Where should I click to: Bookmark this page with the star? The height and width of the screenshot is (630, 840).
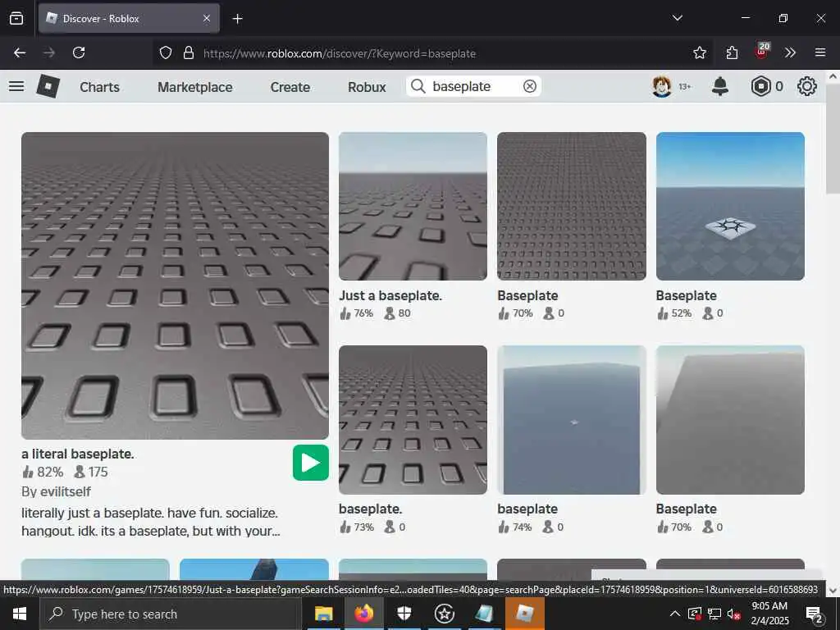[x=699, y=52]
